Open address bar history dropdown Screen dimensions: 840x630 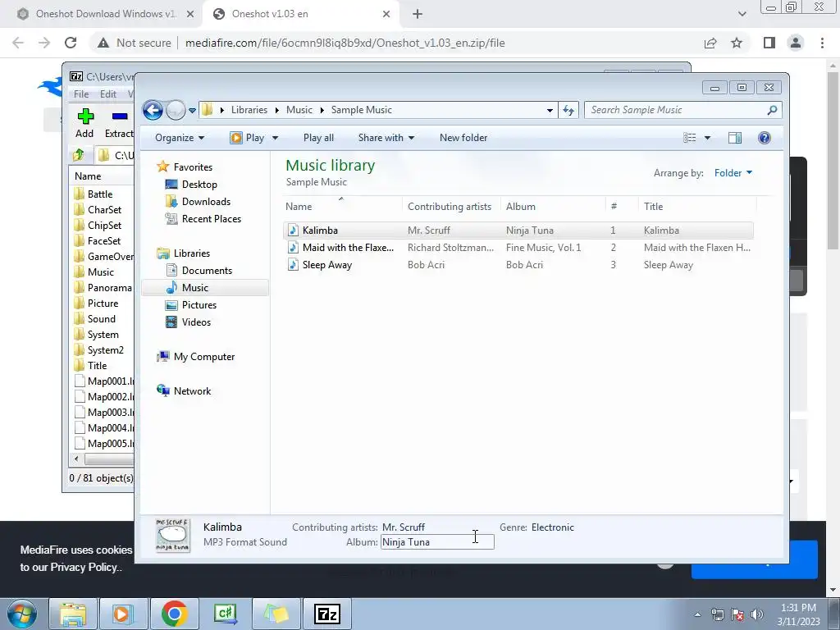(x=550, y=111)
